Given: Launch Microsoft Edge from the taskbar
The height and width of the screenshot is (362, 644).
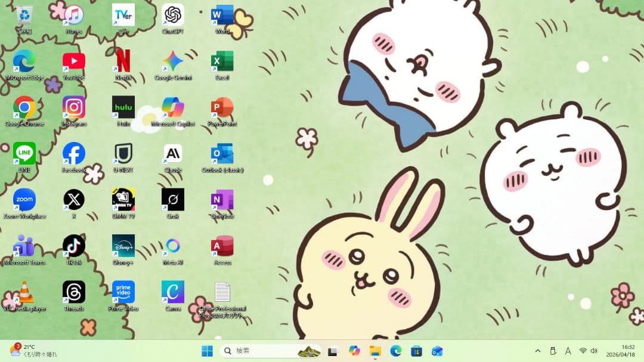Looking at the screenshot, I should (x=395, y=351).
